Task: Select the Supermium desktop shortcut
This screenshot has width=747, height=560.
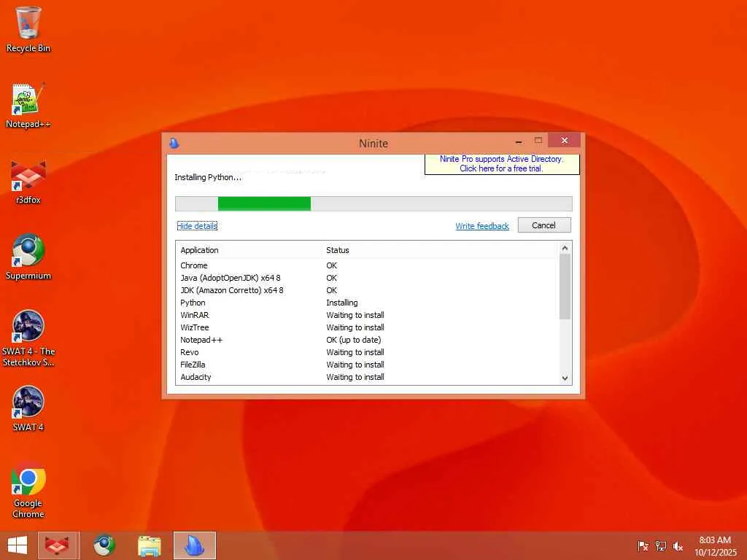Action: click(28, 257)
